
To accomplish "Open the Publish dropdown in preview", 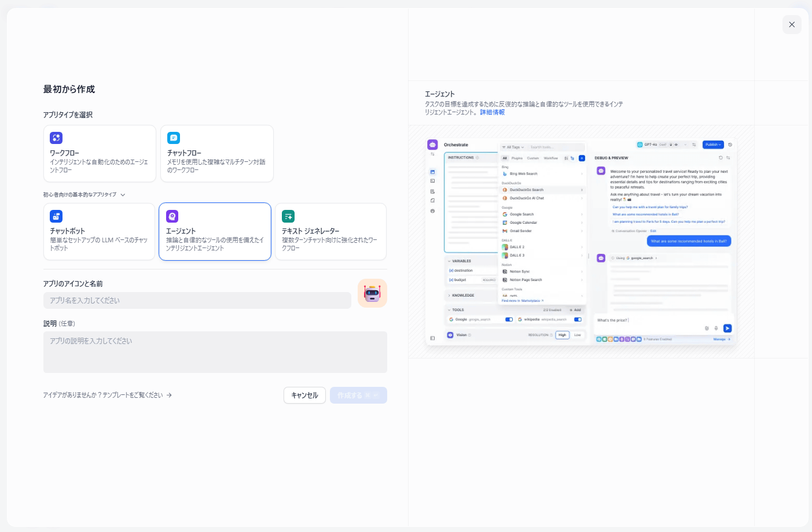I will coord(713,145).
